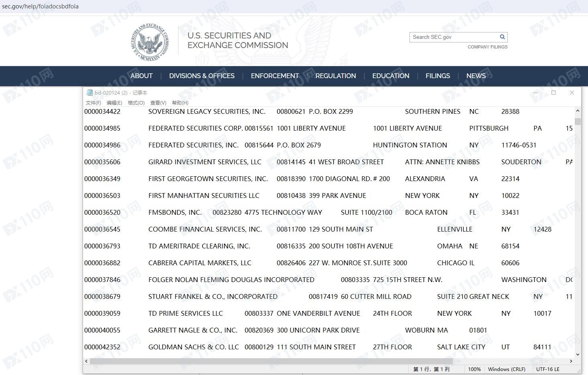The image size is (588, 375).
Task: Click the city BOCA RATON
Action: pyautogui.click(x=426, y=212)
